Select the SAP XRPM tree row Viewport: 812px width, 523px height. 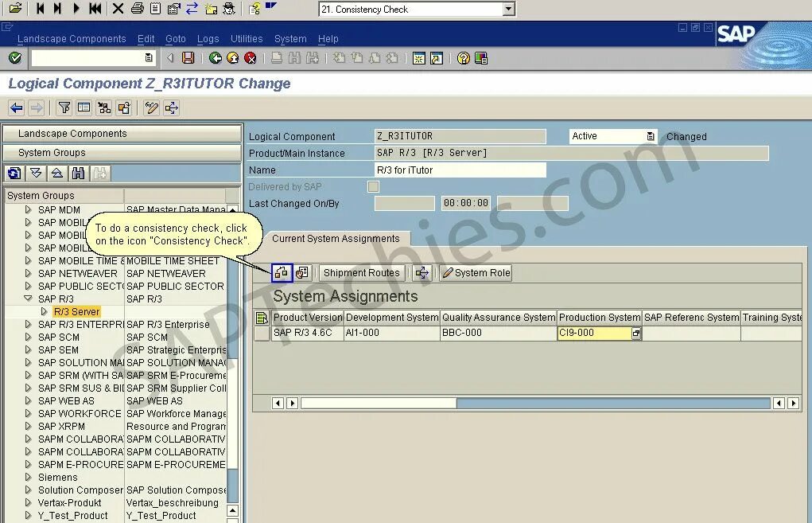[117, 426]
